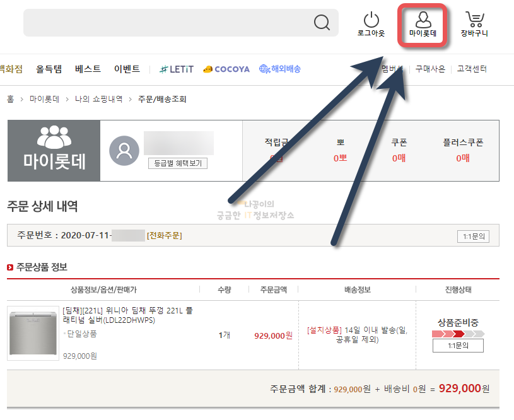Click 마이롯데 in the breadcrumb
The height and width of the screenshot is (420, 514).
tap(44, 99)
